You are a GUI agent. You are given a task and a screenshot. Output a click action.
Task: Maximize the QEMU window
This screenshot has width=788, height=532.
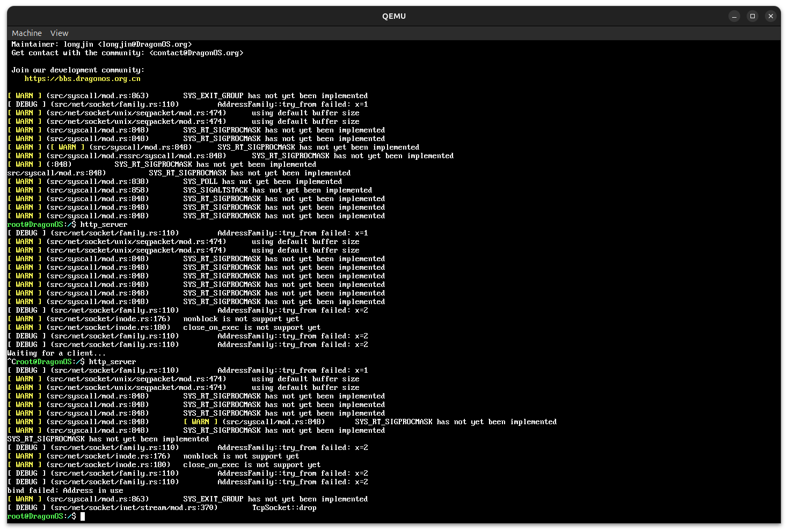coord(753,16)
